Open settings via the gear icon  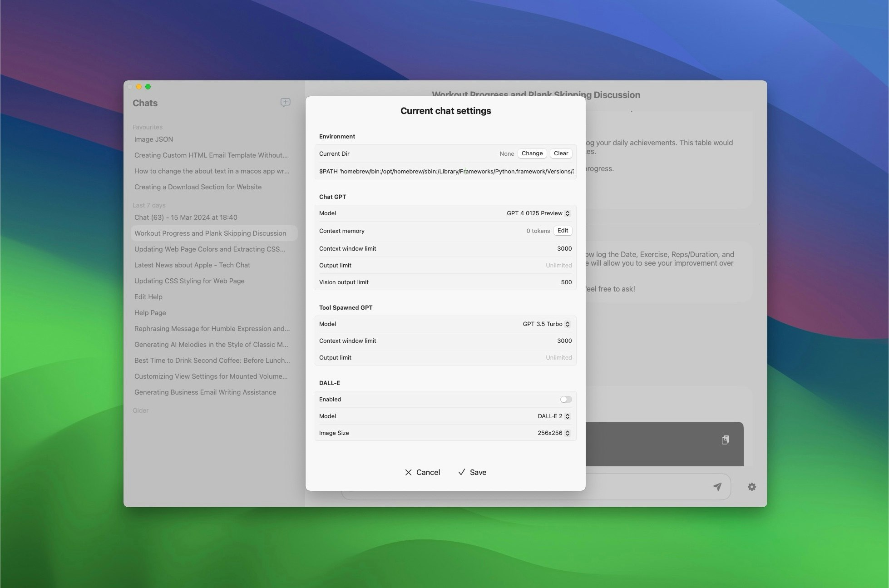pos(752,487)
